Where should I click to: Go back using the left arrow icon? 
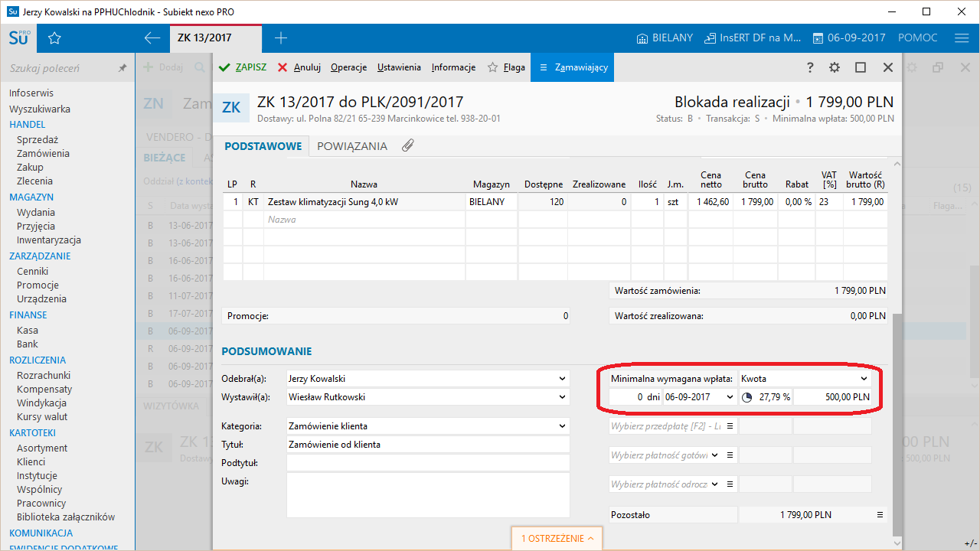[x=152, y=38]
